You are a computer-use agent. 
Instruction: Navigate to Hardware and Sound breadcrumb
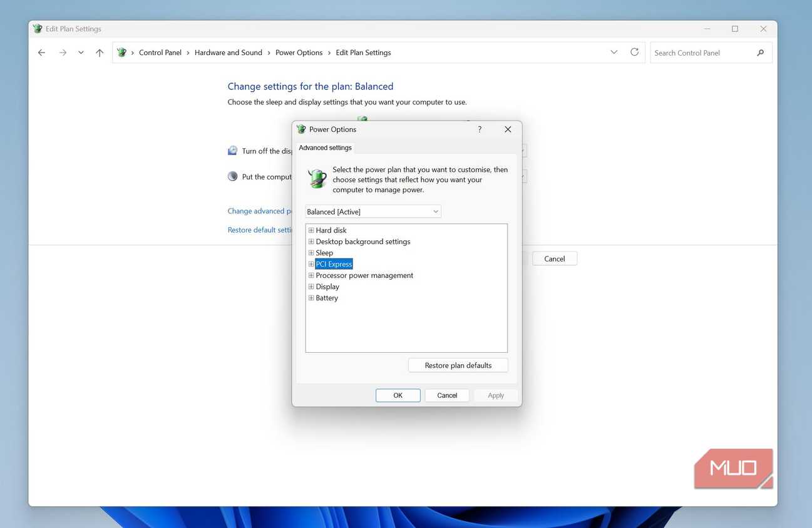(229, 53)
